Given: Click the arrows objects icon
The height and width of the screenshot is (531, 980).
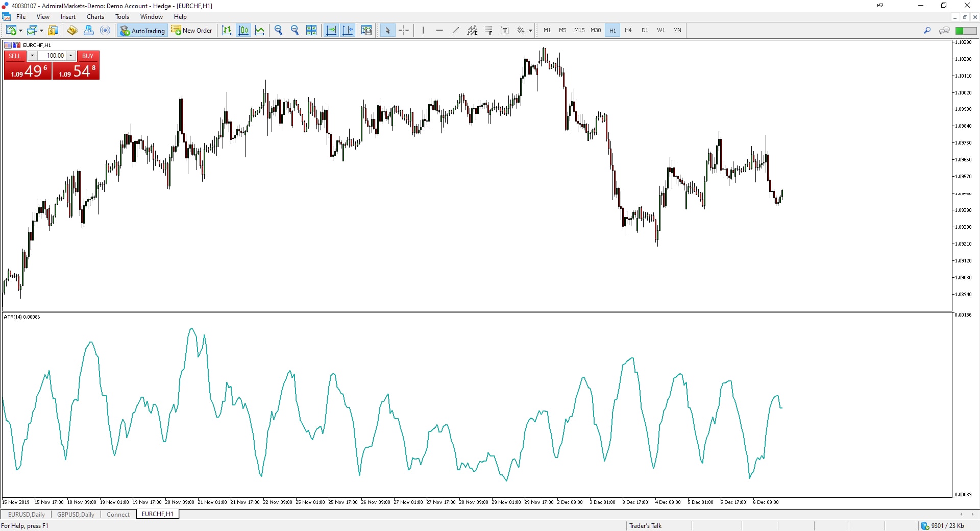Looking at the screenshot, I should tap(521, 31).
